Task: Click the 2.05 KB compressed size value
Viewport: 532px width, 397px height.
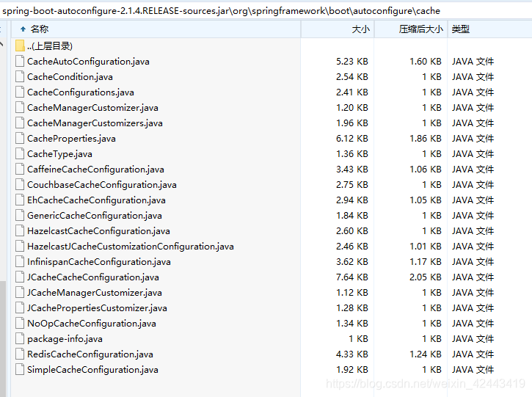Action: point(426,277)
